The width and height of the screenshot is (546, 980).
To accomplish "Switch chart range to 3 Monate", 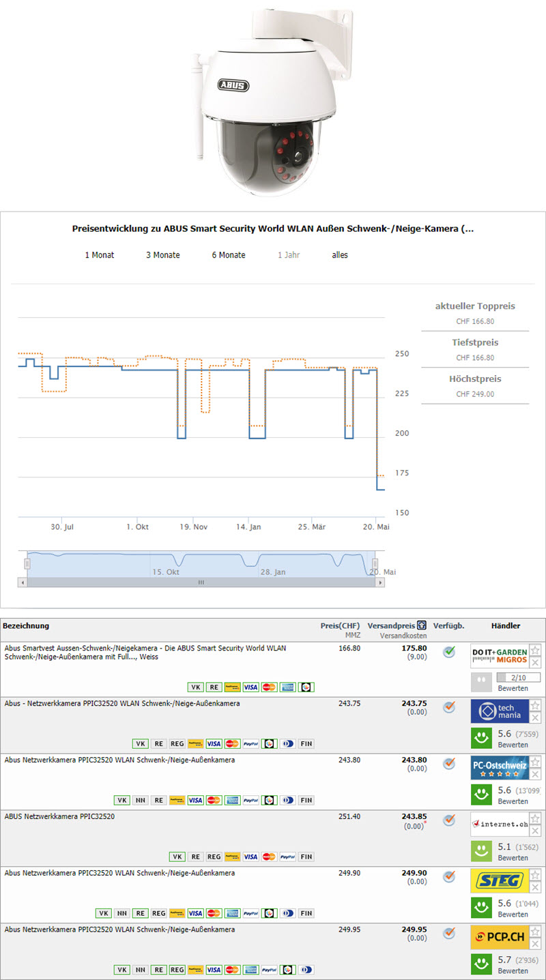I will (x=162, y=255).
